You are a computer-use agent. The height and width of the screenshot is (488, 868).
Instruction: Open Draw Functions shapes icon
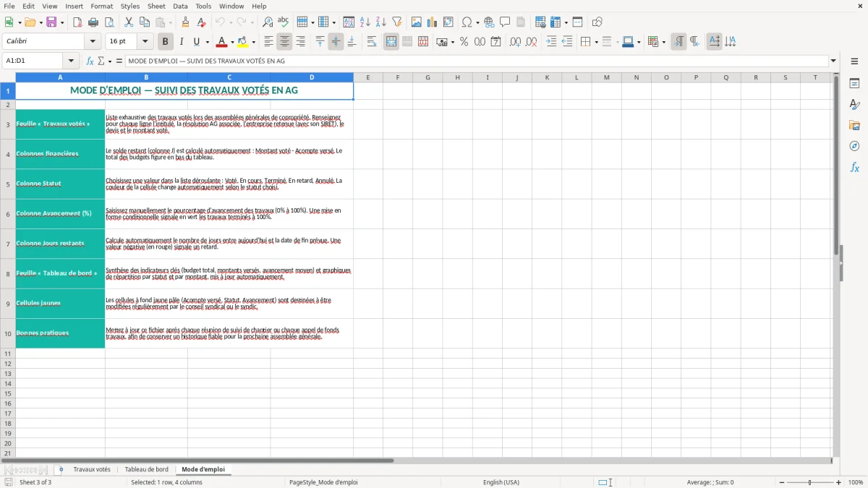[597, 22]
